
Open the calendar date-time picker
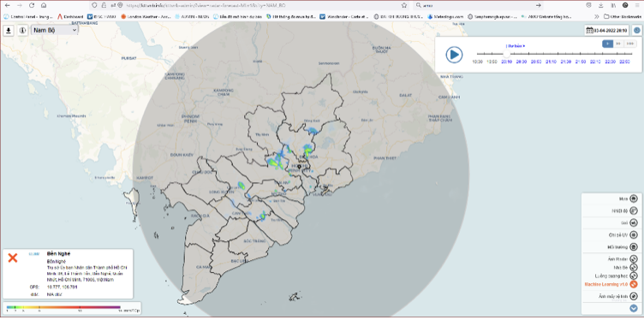[607, 30]
